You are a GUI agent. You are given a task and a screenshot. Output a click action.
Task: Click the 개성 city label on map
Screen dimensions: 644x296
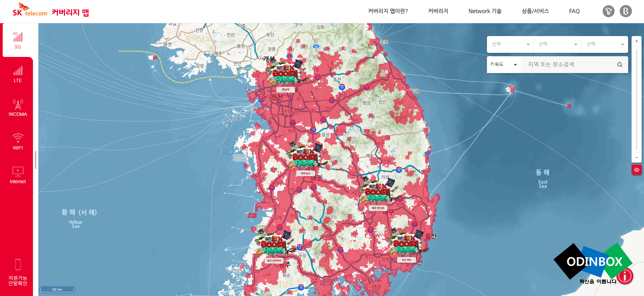pyautogui.click(x=269, y=59)
